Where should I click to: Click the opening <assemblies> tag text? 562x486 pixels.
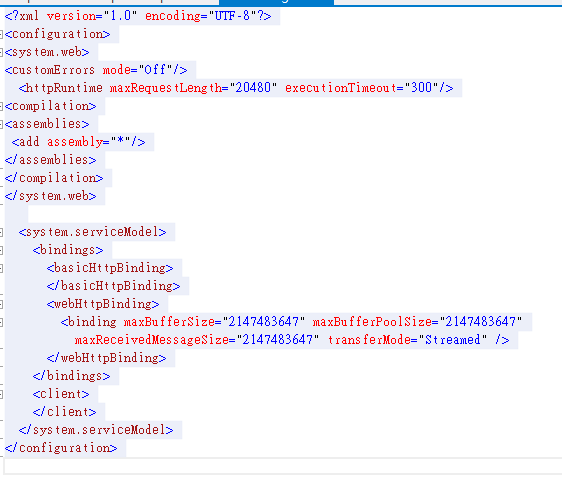[47, 124]
